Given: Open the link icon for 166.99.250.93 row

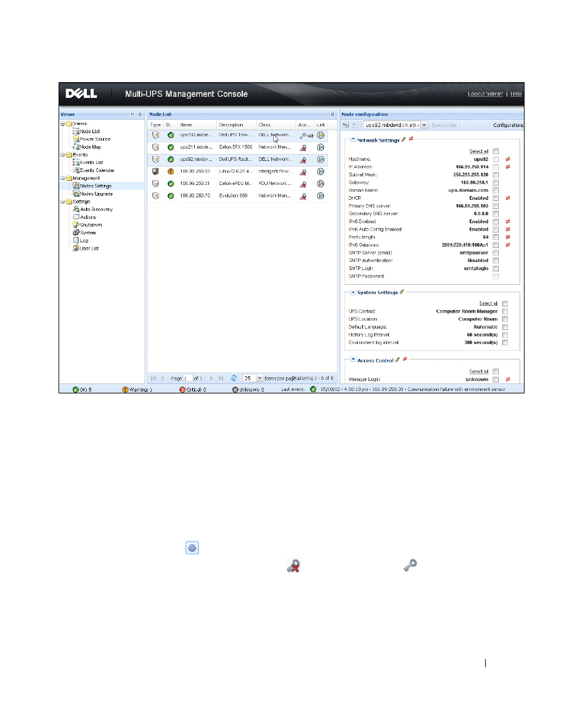Looking at the screenshot, I should (x=321, y=171).
